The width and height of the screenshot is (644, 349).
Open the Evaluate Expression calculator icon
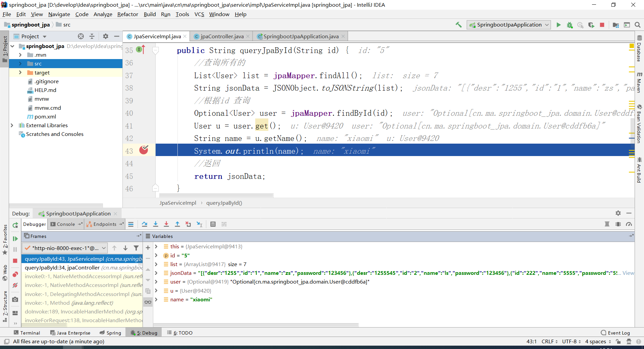213,224
